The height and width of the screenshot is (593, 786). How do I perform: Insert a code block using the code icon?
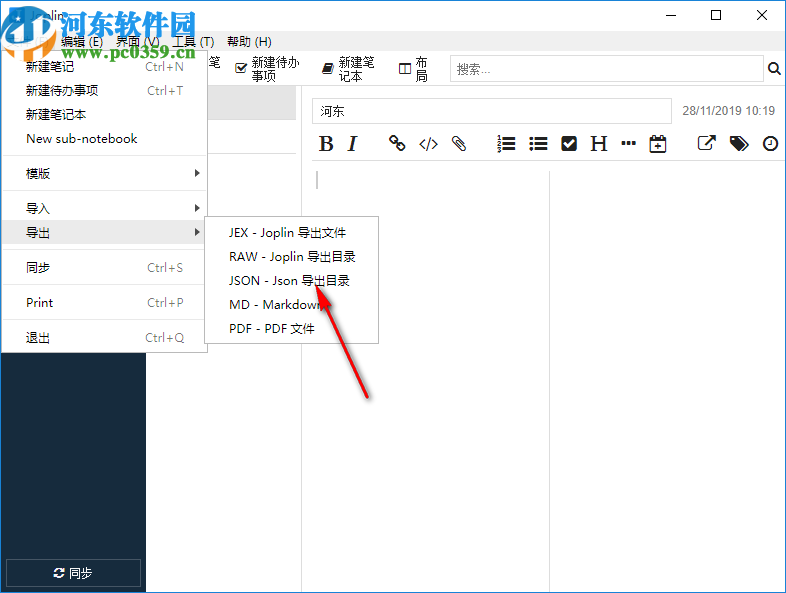428,144
